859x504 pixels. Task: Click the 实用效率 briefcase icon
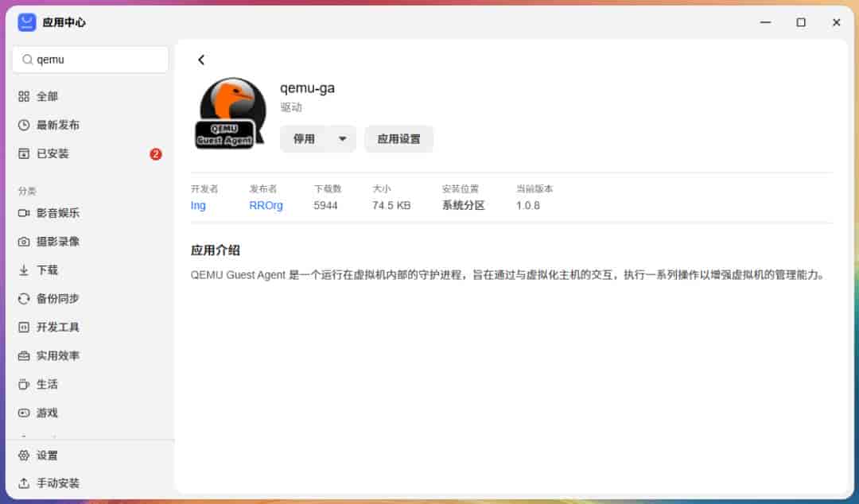24,355
